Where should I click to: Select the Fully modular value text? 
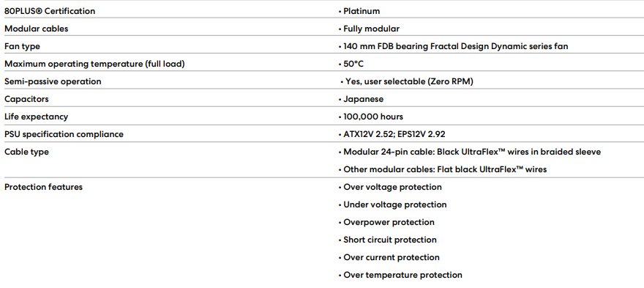click(x=371, y=29)
